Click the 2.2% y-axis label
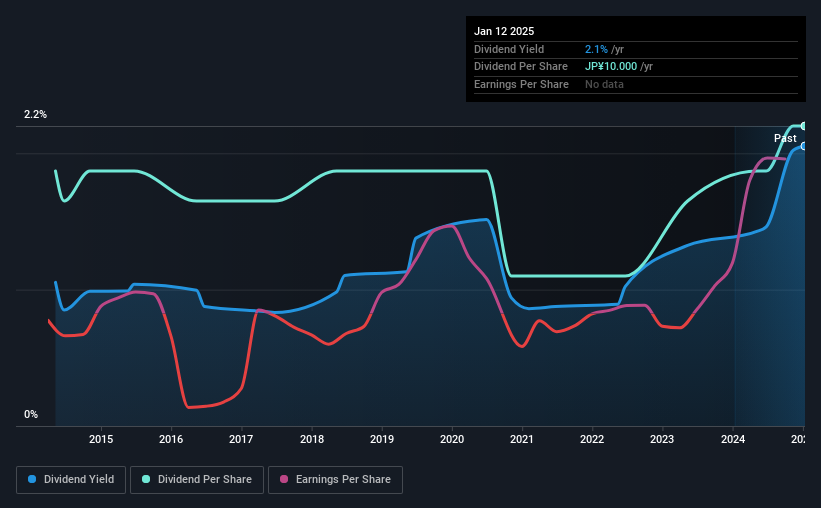The width and height of the screenshot is (821, 508). [35, 114]
